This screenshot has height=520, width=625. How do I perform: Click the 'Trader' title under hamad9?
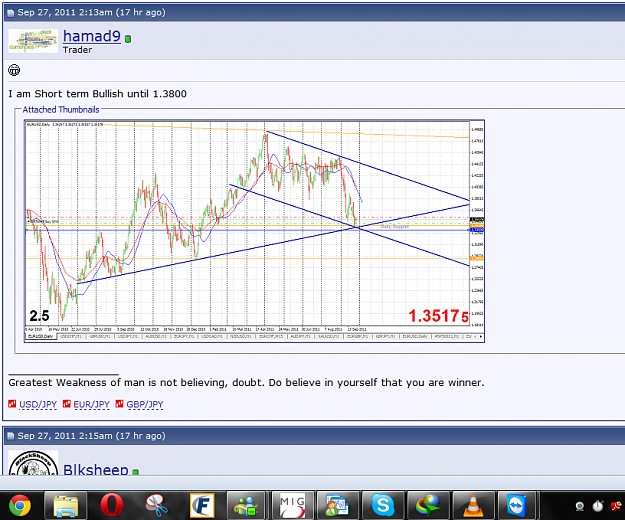point(77,50)
